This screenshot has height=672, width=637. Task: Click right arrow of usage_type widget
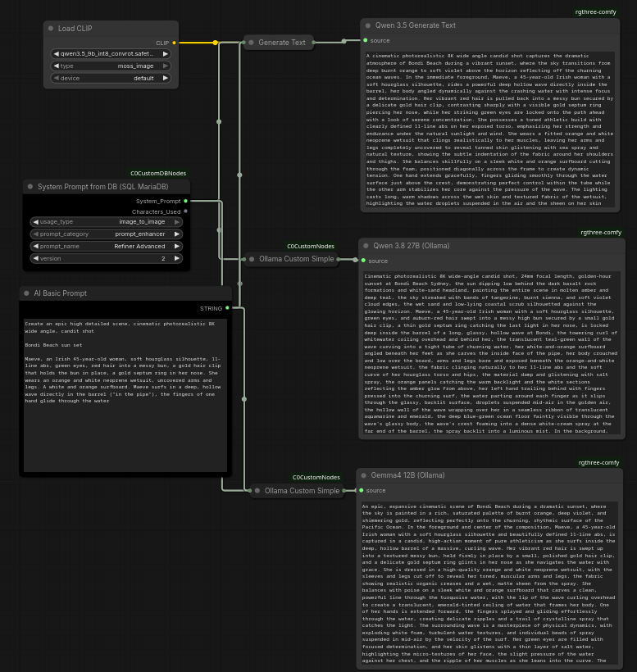tap(177, 222)
